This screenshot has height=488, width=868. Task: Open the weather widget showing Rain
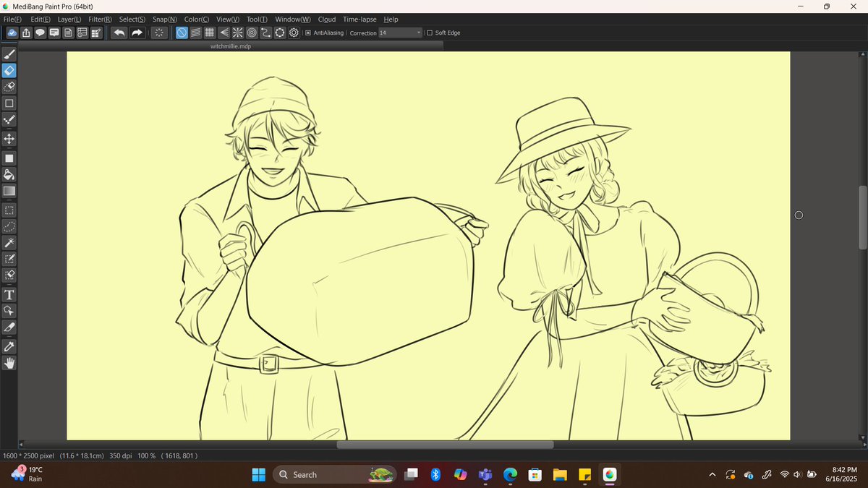tap(29, 474)
